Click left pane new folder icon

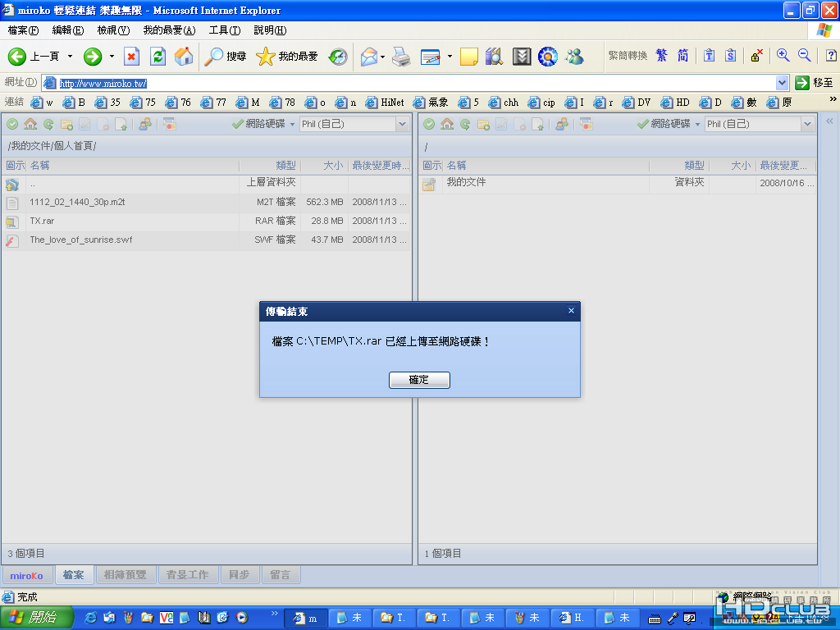(x=66, y=125)
